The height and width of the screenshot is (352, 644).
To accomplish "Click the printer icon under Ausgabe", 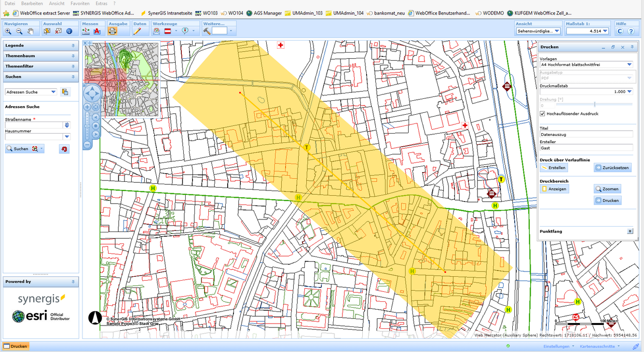I will pos(112,31).
